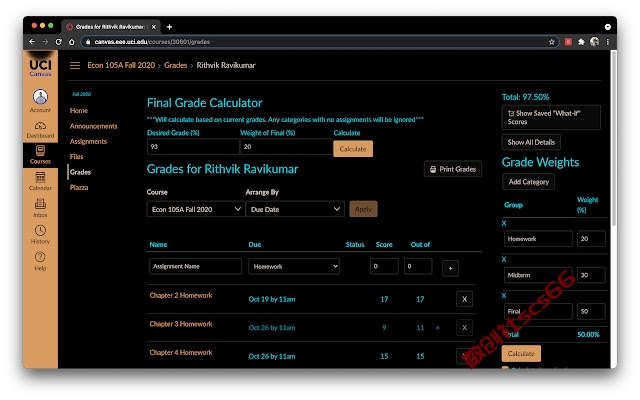Click the Homework weight field showing 20

(x=591, y=239)
